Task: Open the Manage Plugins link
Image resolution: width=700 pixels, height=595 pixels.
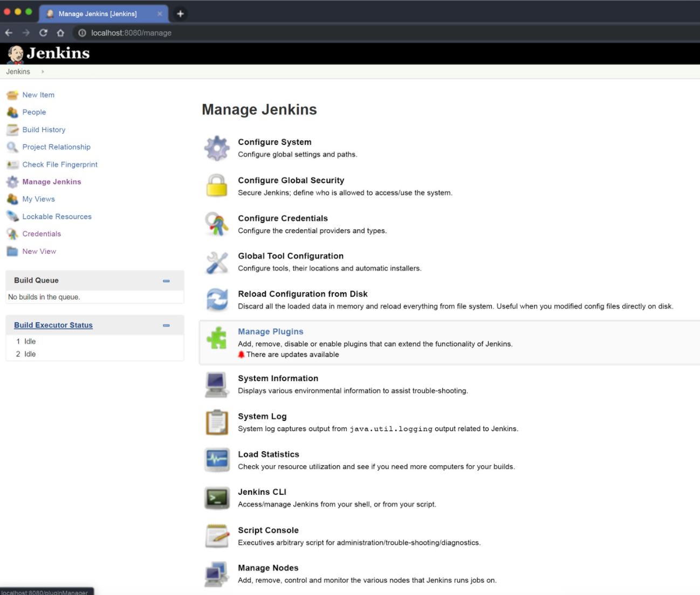Action: [271, 331]
